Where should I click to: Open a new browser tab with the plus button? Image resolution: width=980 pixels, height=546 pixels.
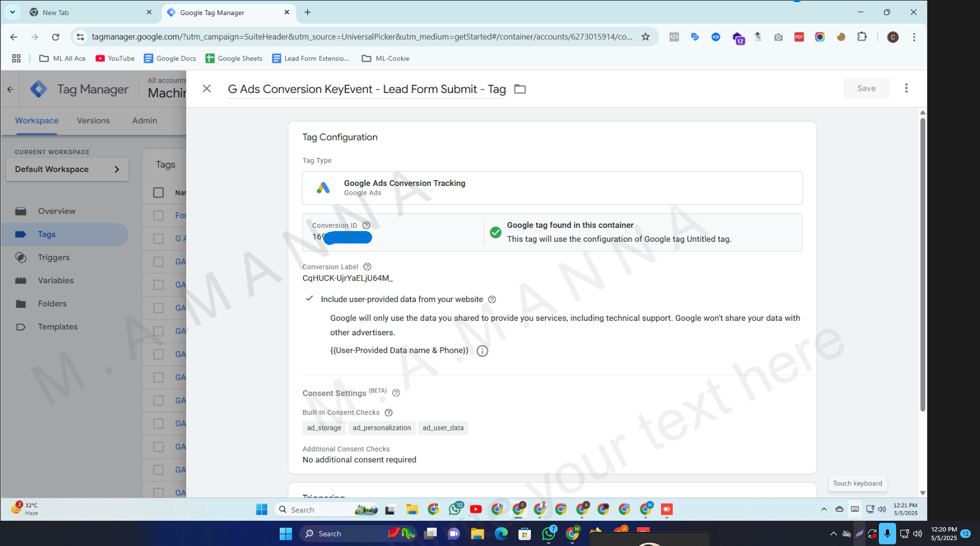[x=308, y=12]
